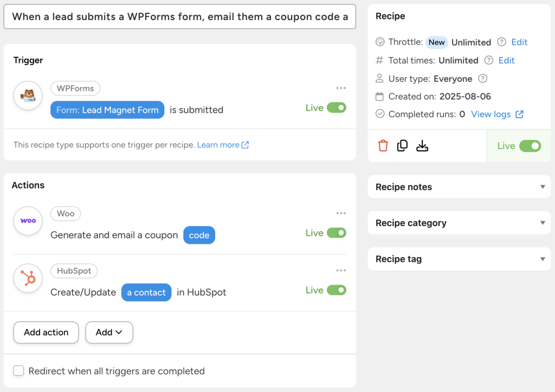The width and height of the screenshot is (555, 392).
Task: Open the Woo action options menu
Action: click(341, 213)
